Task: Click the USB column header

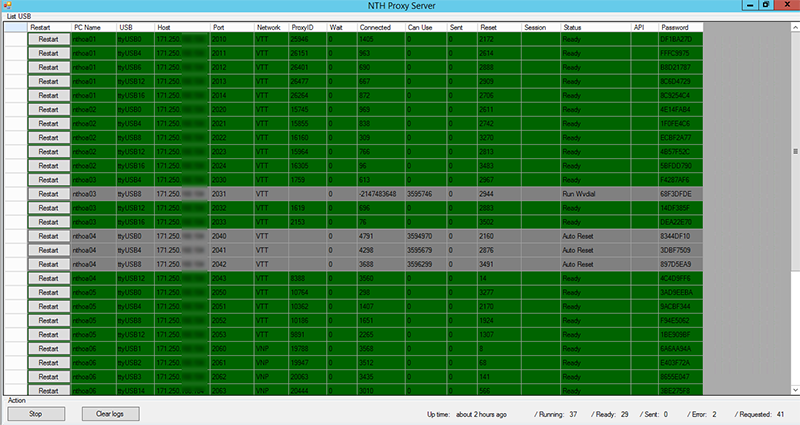Action: [x=135, y=28]
